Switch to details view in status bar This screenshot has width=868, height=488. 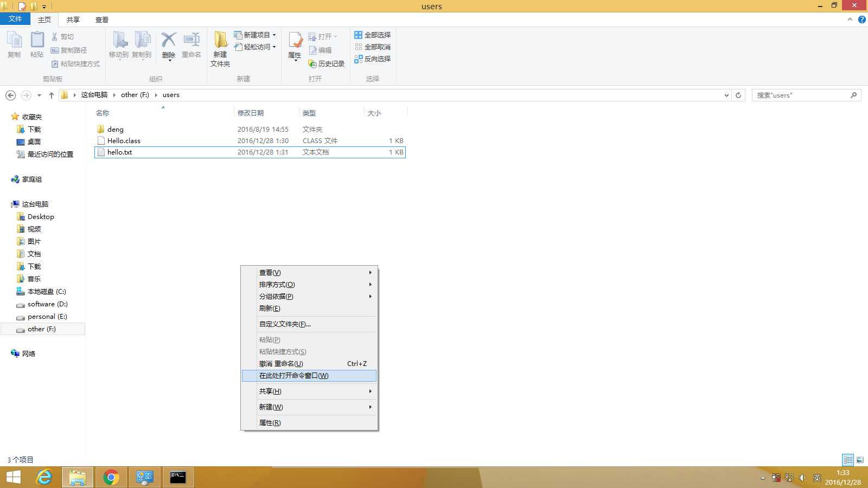coord(848,460)
